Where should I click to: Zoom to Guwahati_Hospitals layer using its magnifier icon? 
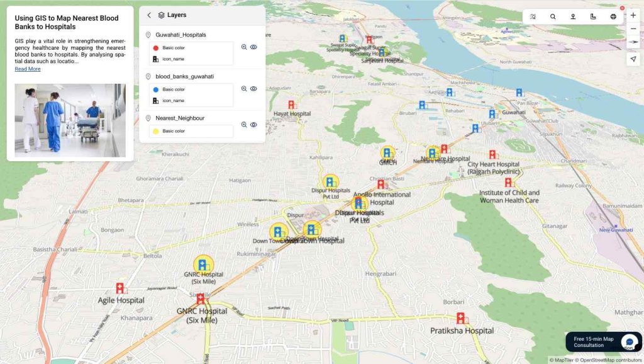(x=243, y=47)
